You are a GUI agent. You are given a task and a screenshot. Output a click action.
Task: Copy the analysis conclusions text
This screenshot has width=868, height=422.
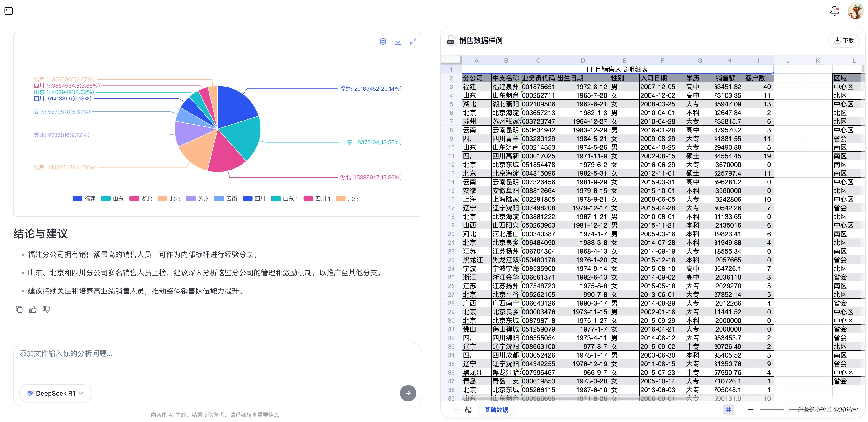19,309
